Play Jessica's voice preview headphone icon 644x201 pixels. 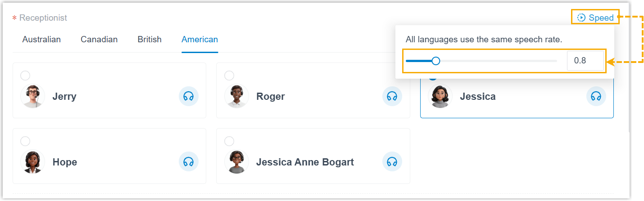(596, 96)
